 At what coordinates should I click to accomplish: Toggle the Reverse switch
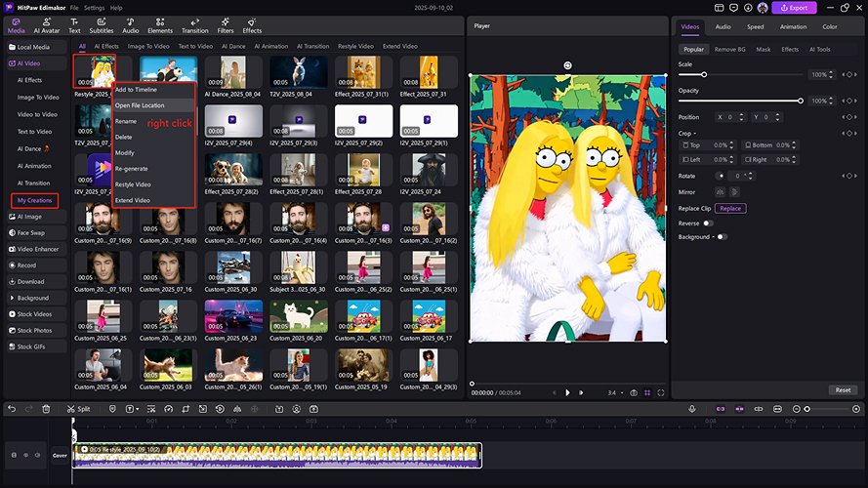[x=708, y=224]
